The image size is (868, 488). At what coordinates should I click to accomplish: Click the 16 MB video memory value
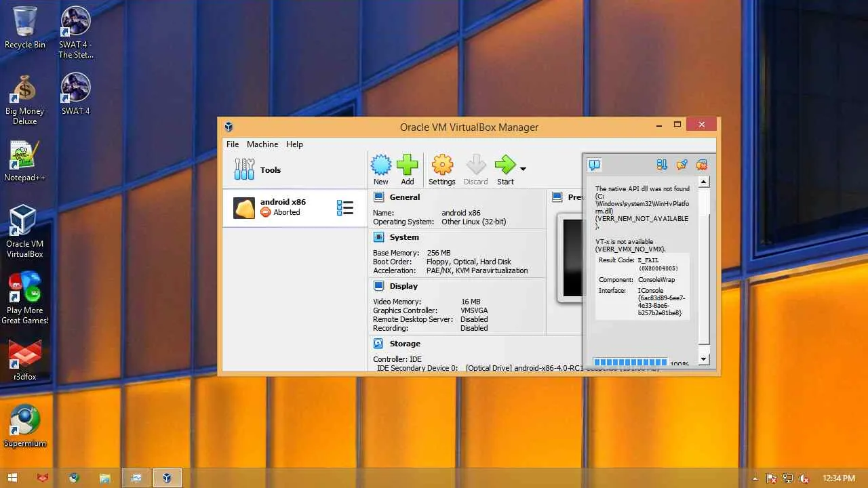(x=471, y=302)
